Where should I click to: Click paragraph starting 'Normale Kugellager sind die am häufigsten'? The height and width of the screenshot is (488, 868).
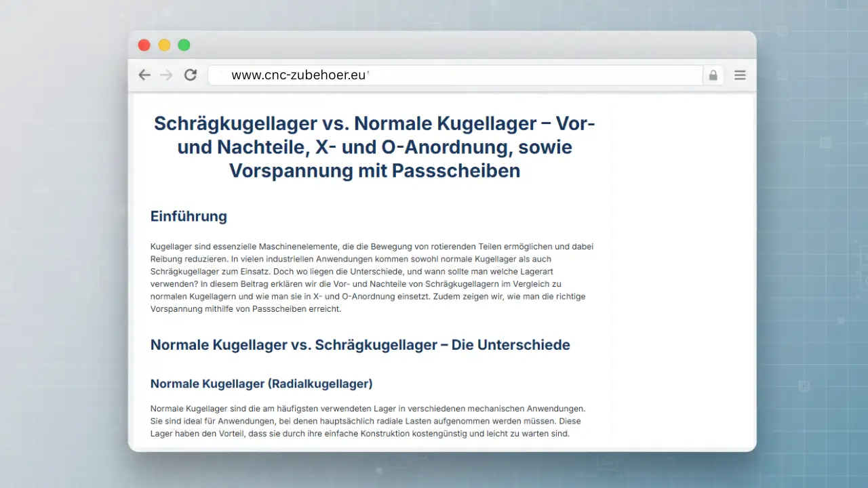(x=368, y=421)
